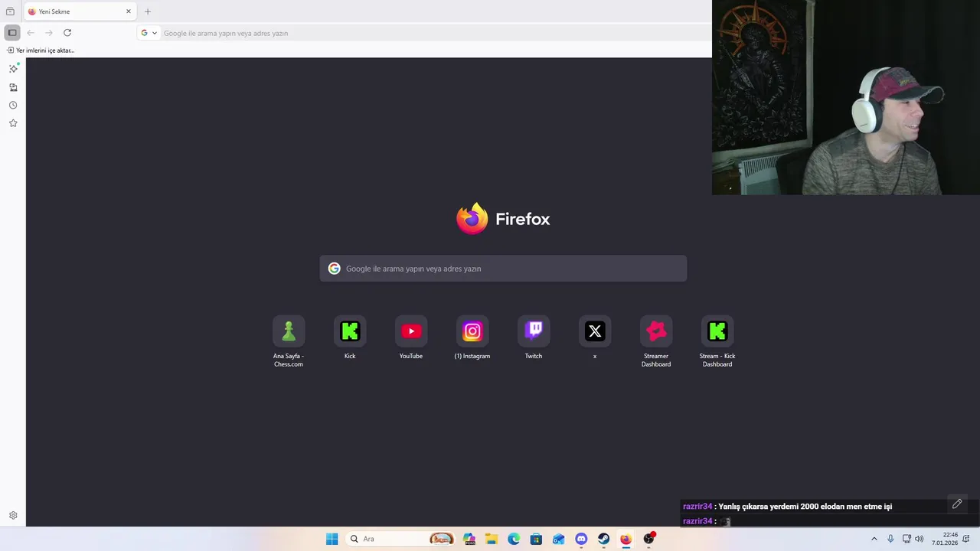Image resolution: width=980 pixels, height=551 pixels.
Task: Open clock showing 22:46 date panel
Action: 945,539
